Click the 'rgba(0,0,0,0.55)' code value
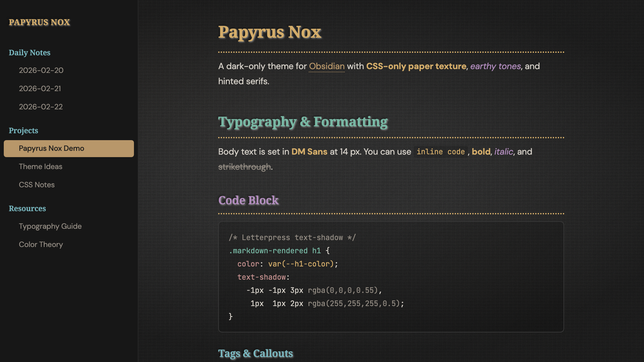 tap(343, 290)
